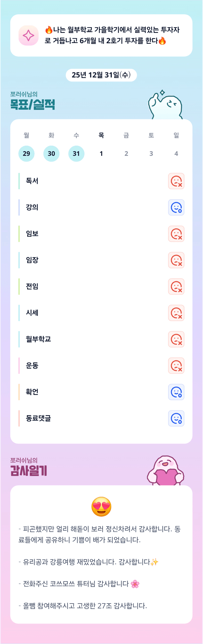The image size is (203, 644).
Task: Select Thursday the 1st date
Action: coord(101,153)
